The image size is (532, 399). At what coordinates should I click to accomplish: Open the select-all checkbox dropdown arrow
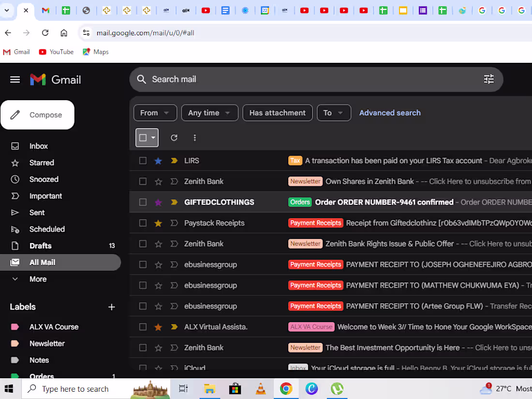153,137
